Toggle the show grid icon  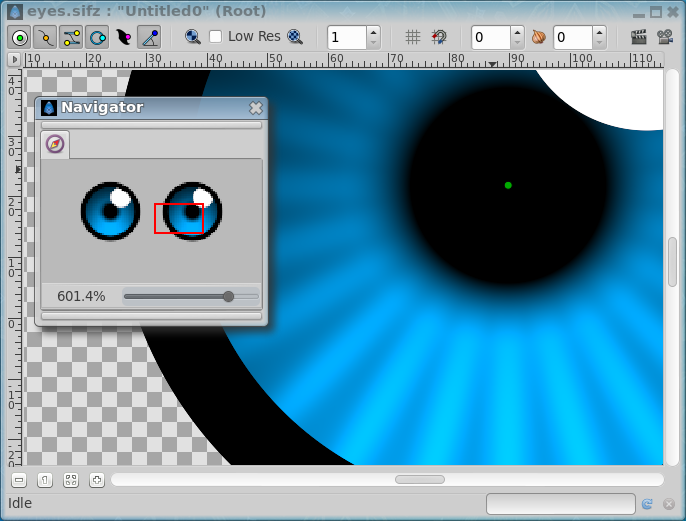click(x=413, y=37)
